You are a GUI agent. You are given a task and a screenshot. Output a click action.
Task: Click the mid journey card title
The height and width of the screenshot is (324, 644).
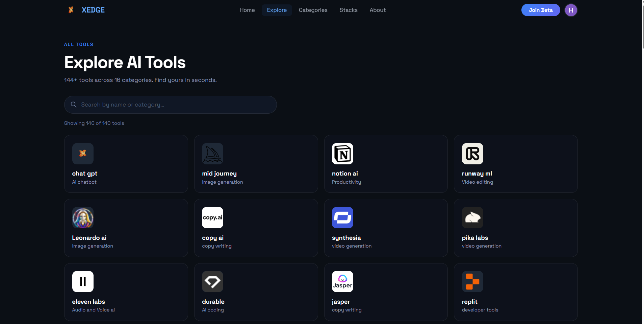[219, 173]
